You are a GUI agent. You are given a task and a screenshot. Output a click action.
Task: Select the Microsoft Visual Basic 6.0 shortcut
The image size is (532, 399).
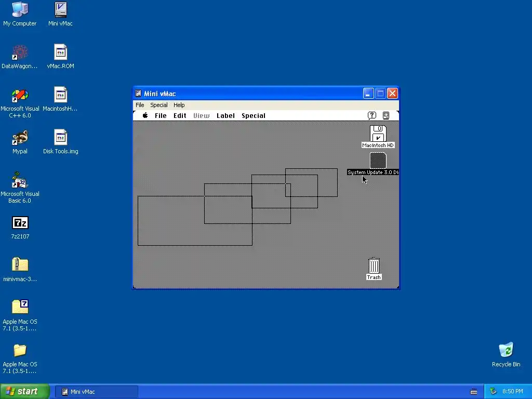tap(20, 188)
